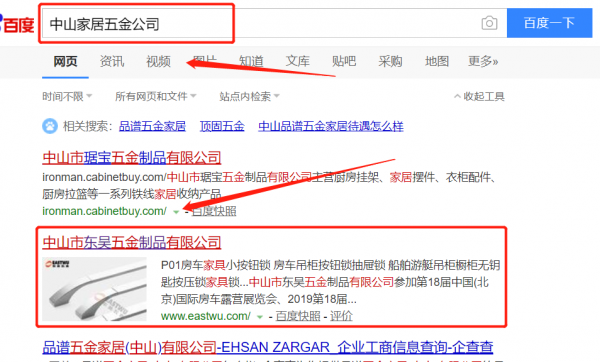Select the 网页 tab

(65, 61)
